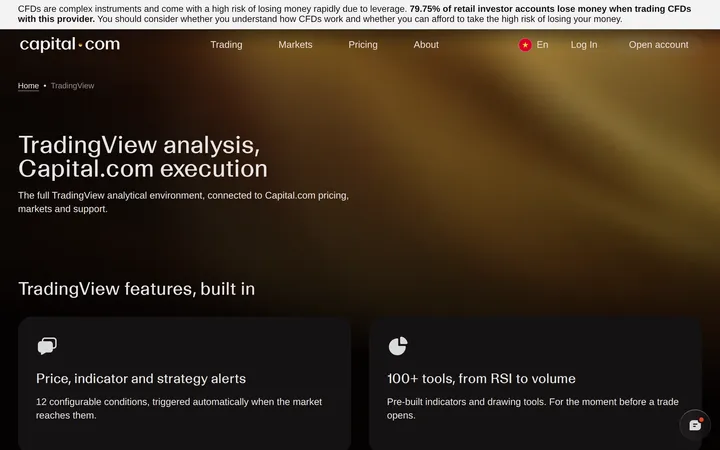This screenshot has height=450, width=720.
Task: Open the About menu
Action: coord(426,45)
